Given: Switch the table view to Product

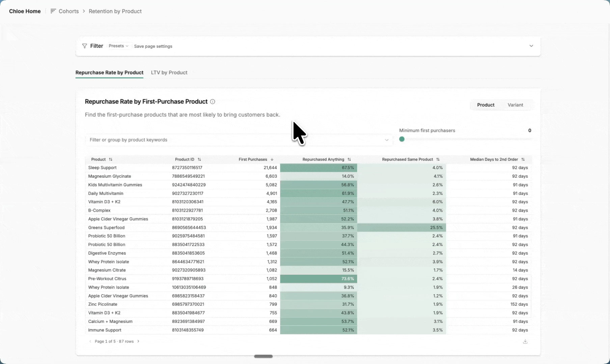Looking at the screenshot, I should [486, 105].
